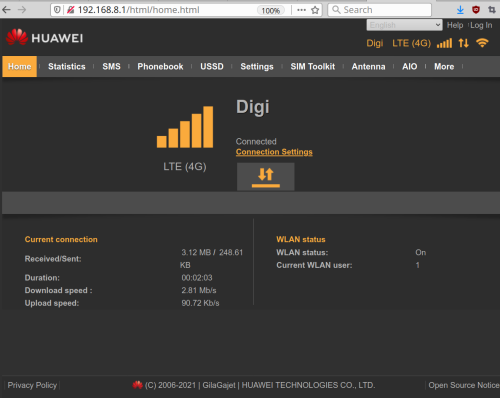Open the Statistics tab
The width and height of the screenshot is (500, 398).
click(67, 66)
